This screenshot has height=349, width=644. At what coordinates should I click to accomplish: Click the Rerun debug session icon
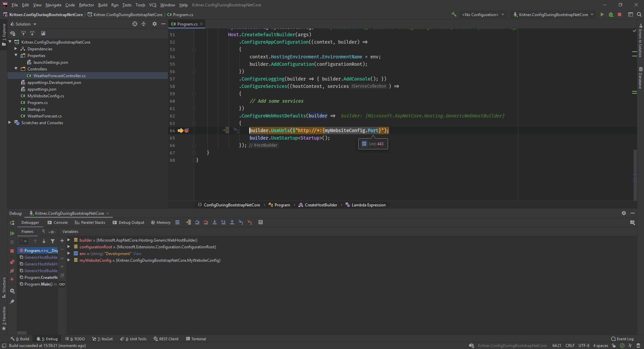pos(12,222)
